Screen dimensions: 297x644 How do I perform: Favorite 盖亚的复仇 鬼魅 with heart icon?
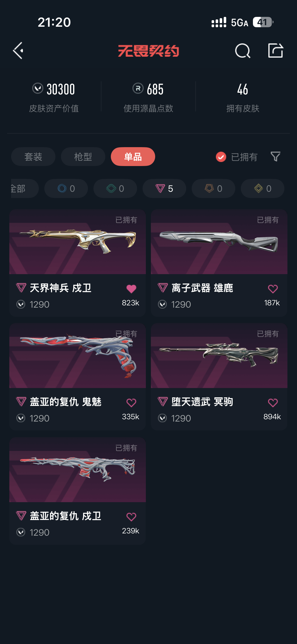[131, 403]
